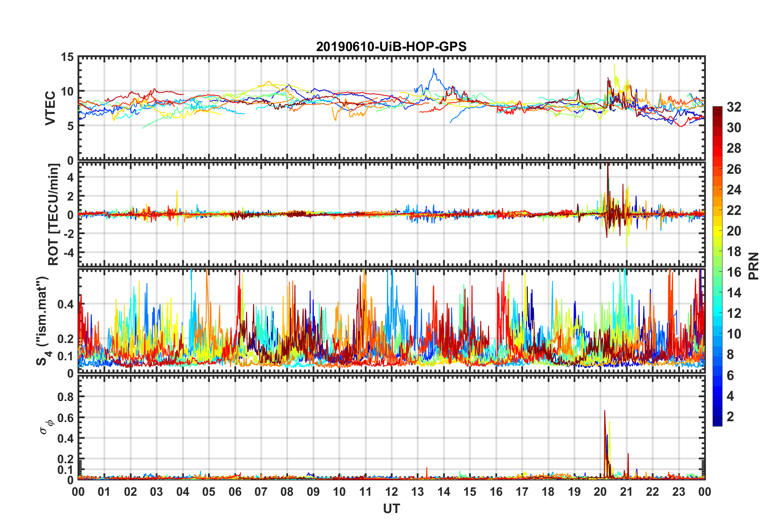
Task: Click the PRN colorbar color scale
Action: click(x=718, y=266)
